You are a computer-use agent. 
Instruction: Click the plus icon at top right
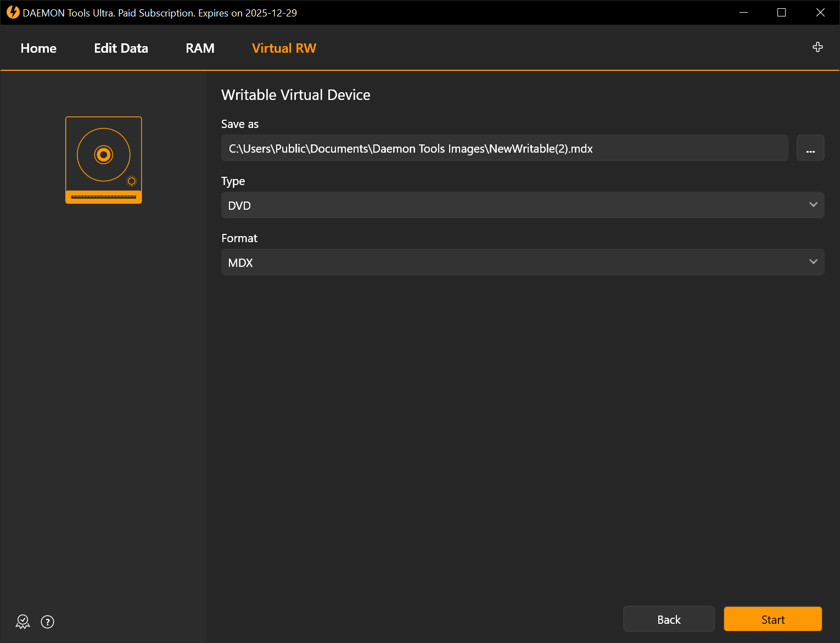pyautogui.click(x=817, y=47)
